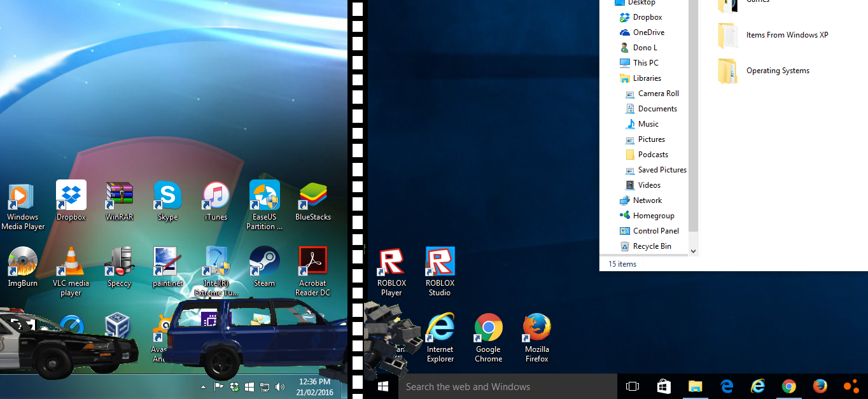Open VLC media player shortcut
868x399 pixels.
pyautogui.click(x=71, y=272)
